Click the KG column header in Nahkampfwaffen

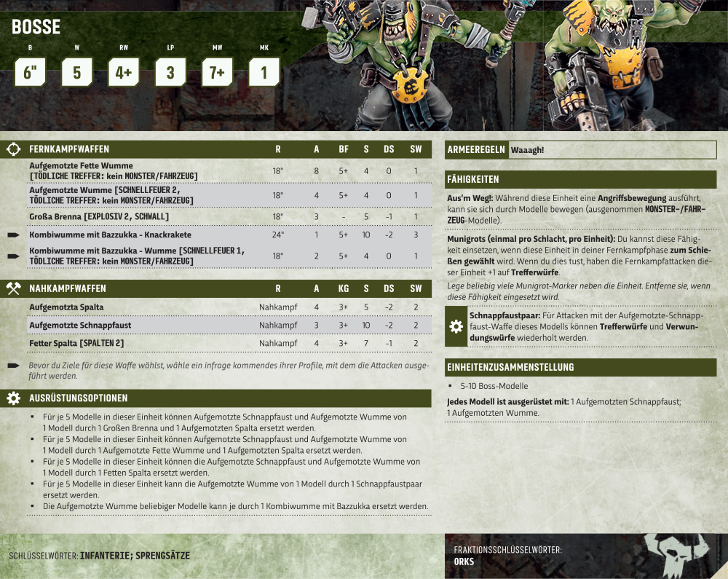pos(344,289)
